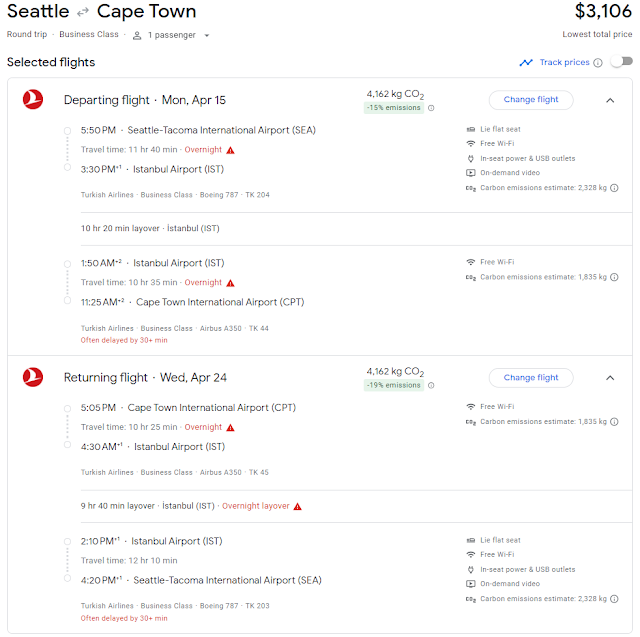The height and width of the screenshot is (637, 640).
Task: Collapse the Returning flight details chevron
Action: click(610, 378)
